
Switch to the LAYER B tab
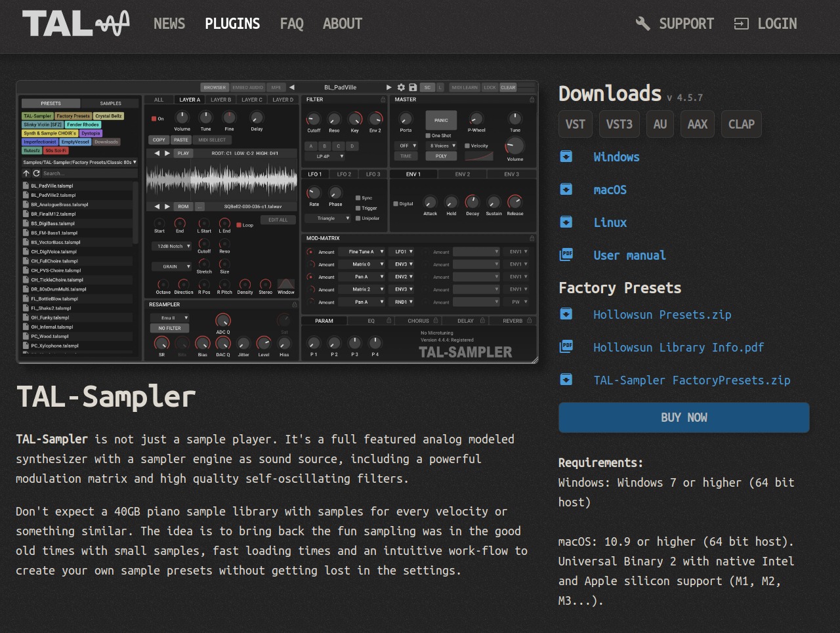pyautogui.click(x=222, y=100)
